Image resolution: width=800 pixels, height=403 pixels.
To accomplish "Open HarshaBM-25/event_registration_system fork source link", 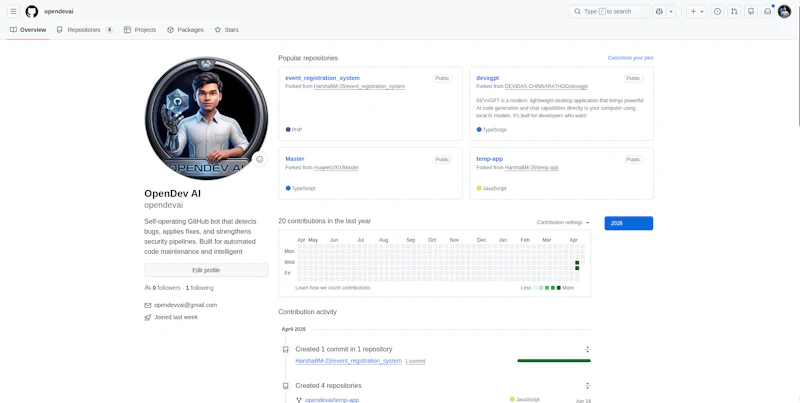I will 359,86.
